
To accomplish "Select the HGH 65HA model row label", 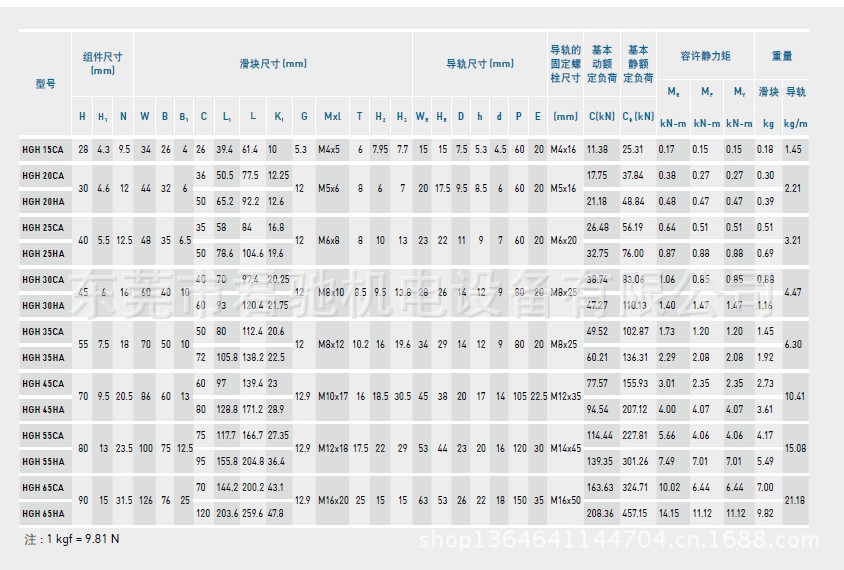I will [43, 513].
